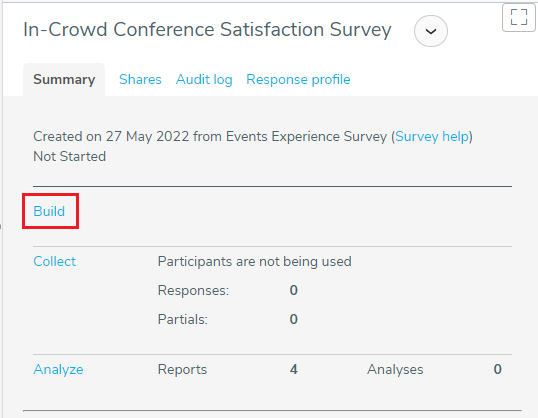The height and width of the screenshot is (418, 538).
Task: Go to the Response profile tab
Action: click(298, 80)
